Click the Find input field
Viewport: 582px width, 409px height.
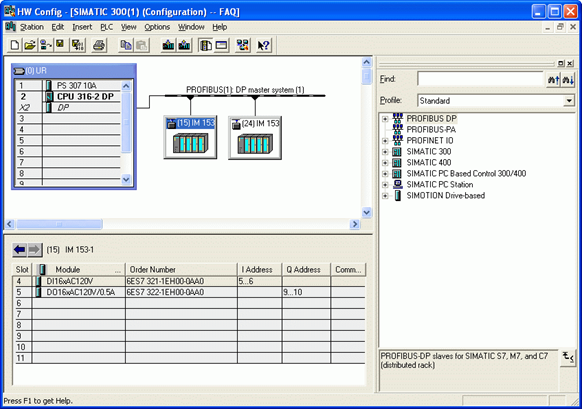[481, 79]
